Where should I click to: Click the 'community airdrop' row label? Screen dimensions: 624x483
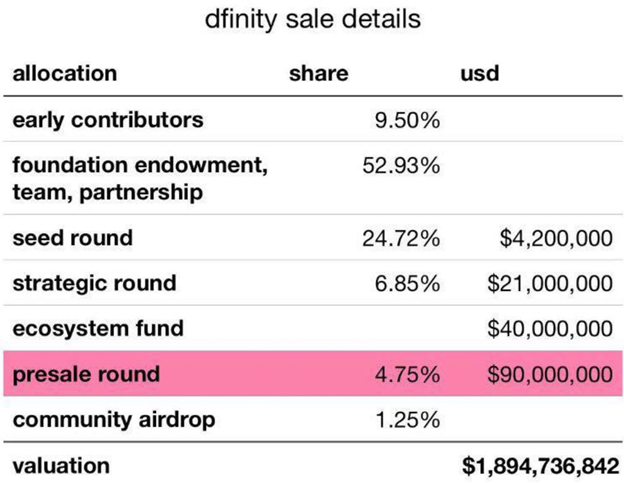click(x=114, y=420)
